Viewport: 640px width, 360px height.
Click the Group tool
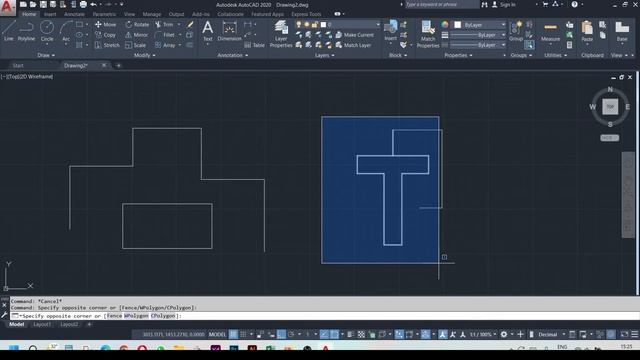pos(516,31)
